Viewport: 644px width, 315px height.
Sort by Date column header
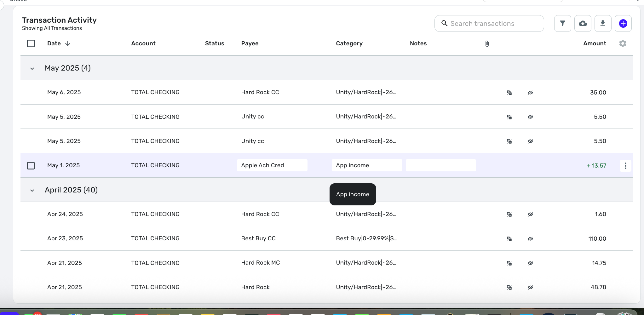pyautogui.click(x=54, y=43)
